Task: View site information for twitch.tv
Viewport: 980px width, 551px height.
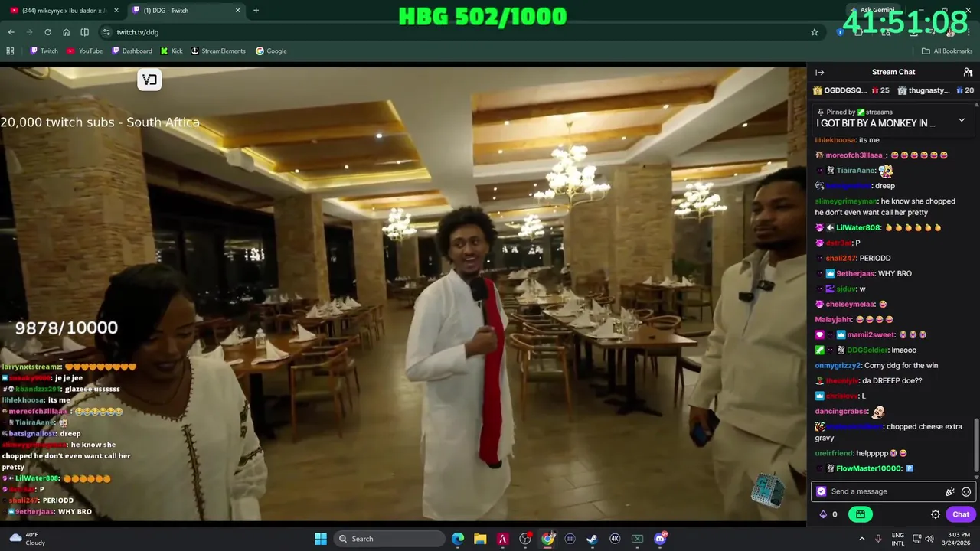Action: coord(106,32)
